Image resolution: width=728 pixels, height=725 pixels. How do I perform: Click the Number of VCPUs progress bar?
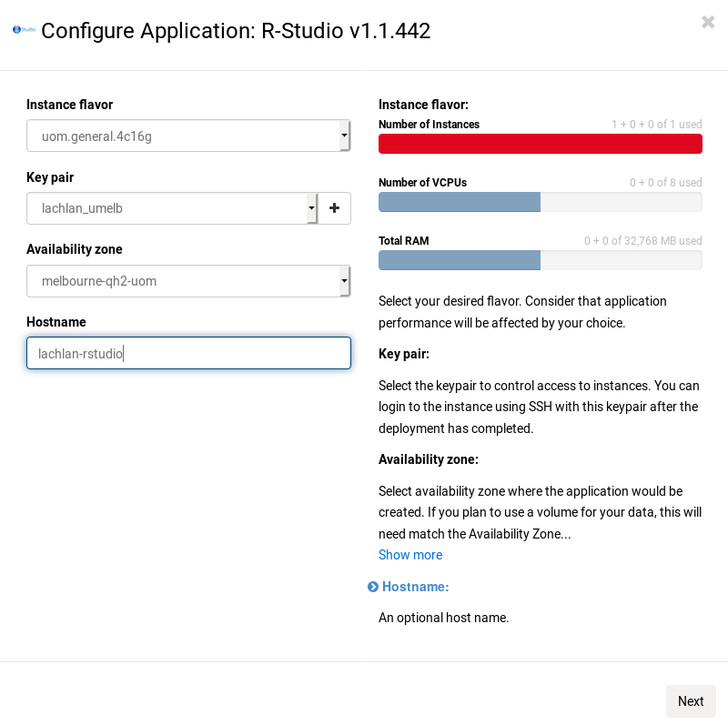tap(540, 202)
